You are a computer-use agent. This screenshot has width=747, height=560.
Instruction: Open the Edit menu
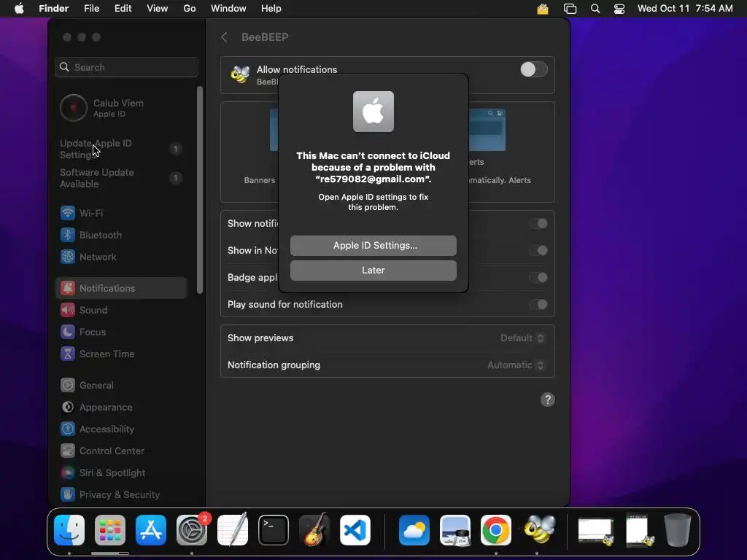(x=123, y=9)
